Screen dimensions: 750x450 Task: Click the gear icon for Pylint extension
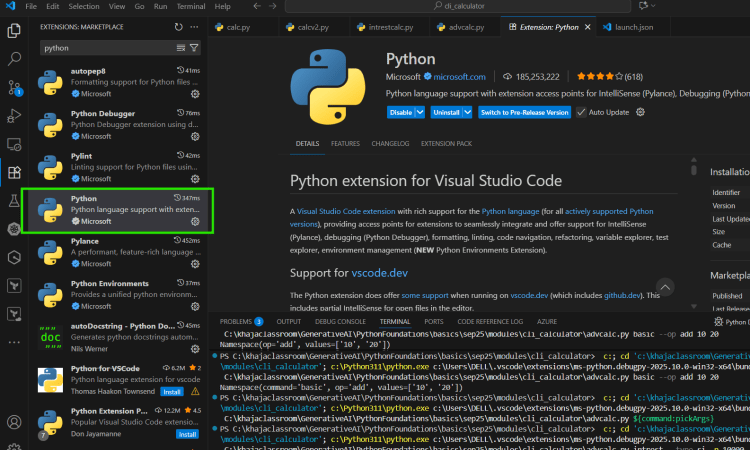[195, 179]
